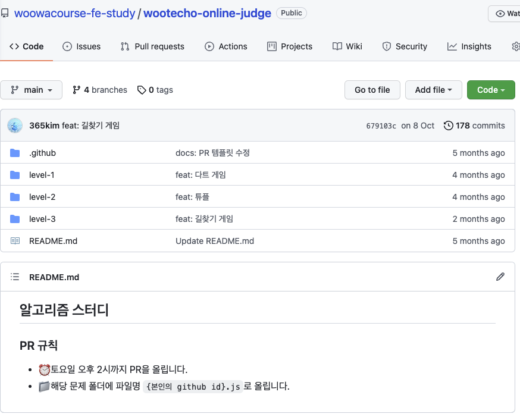Open commit hash 679103c
This screenshot has height=420, width=520.
(x=381, y=126)
